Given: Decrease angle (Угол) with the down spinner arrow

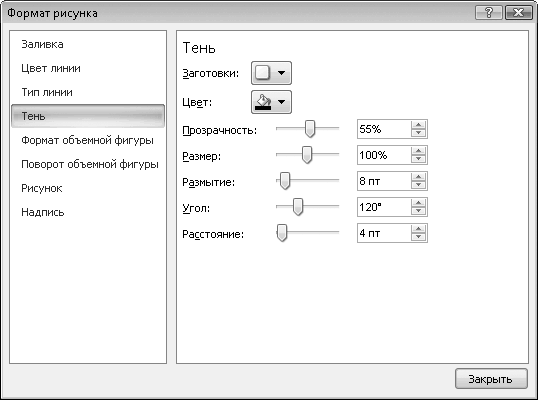Looking at the screenshot, I should (x=418, y=211).
